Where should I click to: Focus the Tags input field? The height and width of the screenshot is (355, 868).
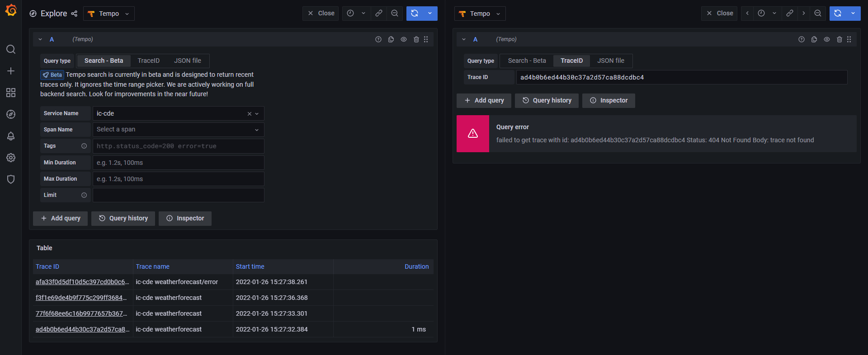[x=178, y=146]
